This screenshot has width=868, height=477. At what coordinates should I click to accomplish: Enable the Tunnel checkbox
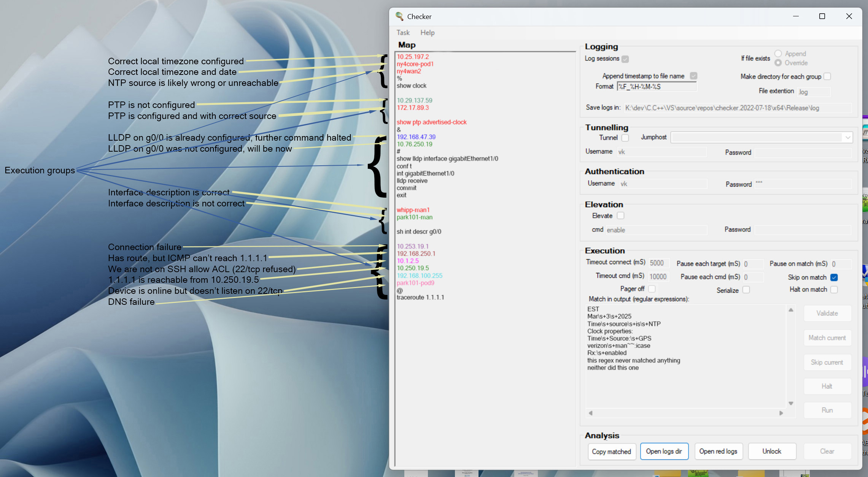[x=625, y=138]
